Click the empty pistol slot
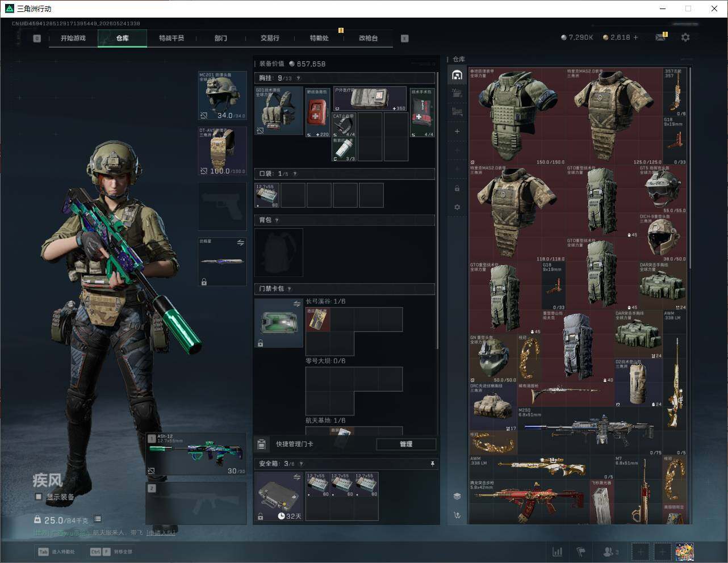 tap(222, 206)
